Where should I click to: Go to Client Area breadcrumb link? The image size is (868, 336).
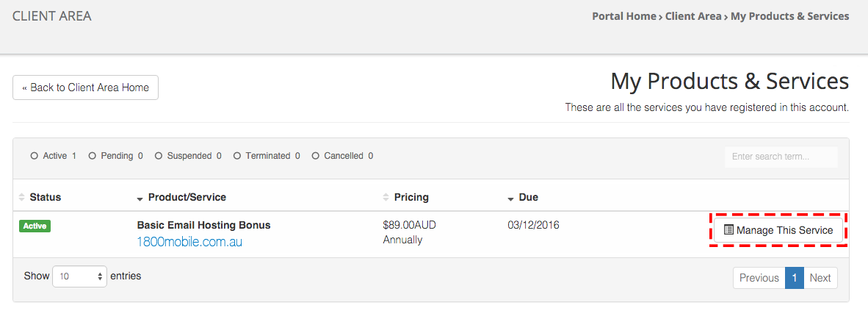tap(693, 16)
